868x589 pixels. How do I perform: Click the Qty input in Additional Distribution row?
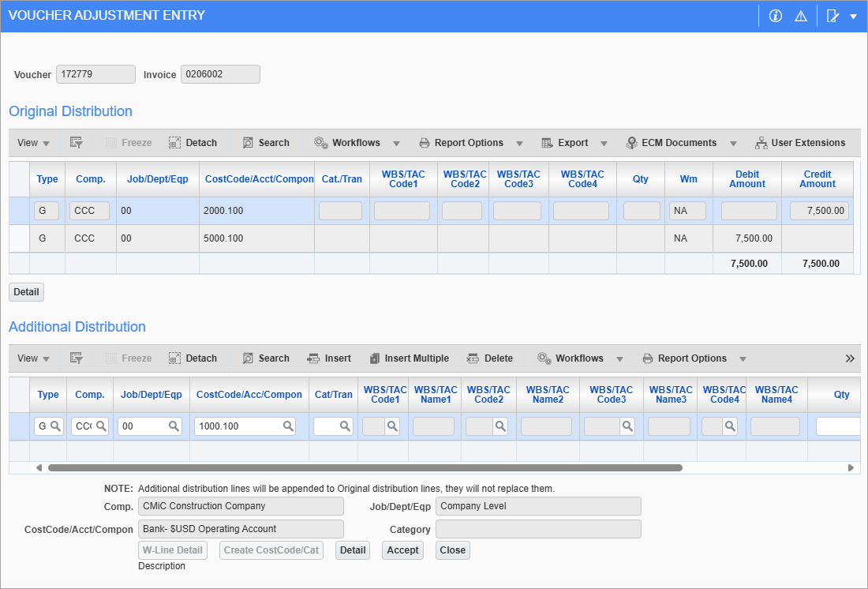coord(838,426)
